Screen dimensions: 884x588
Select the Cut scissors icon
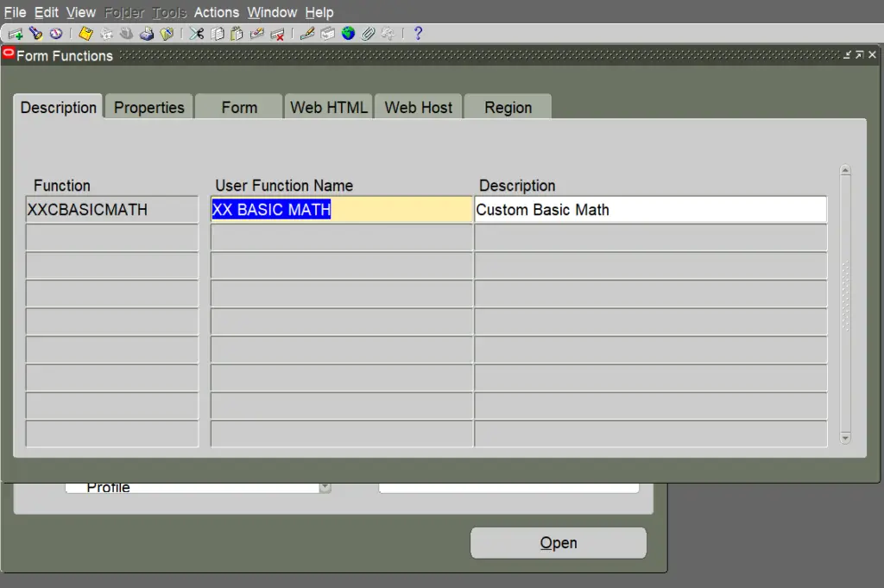pos(196,34)
